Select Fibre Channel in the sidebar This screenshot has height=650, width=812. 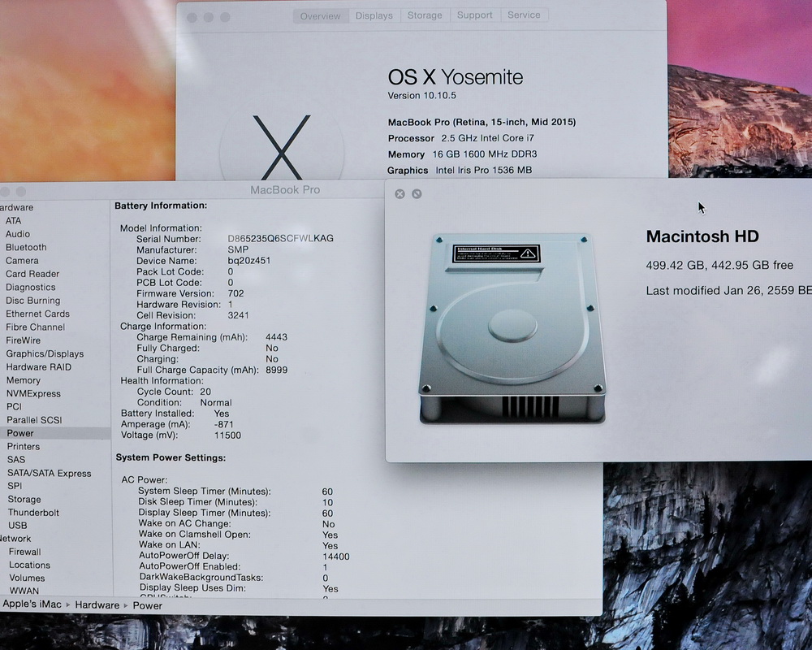(x=35, y=327)
